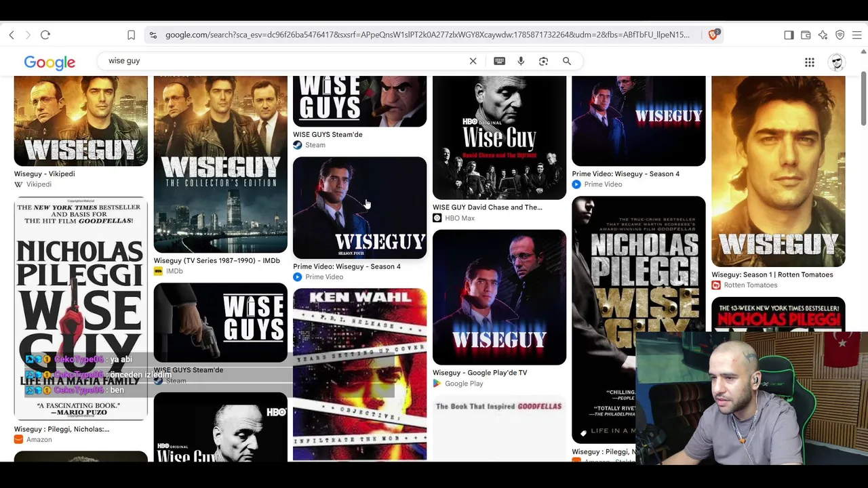
Task: Open the Brave Wallet icon
Action: [806, 35]
